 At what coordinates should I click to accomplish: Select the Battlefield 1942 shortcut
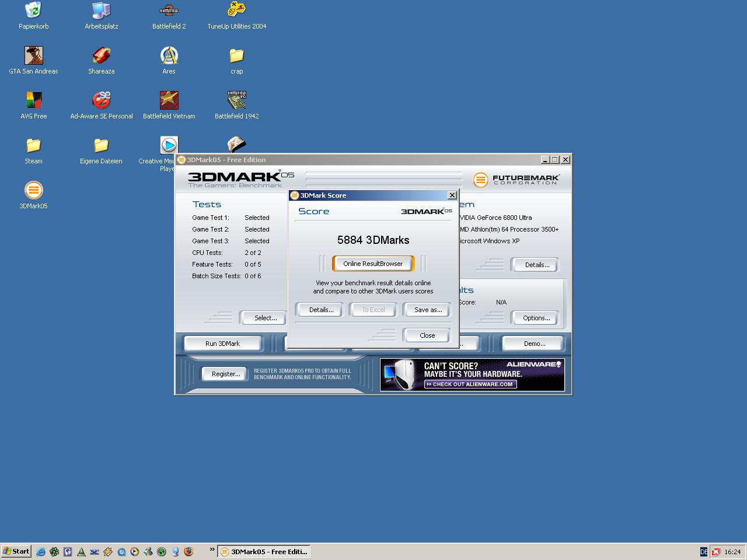tap(236, 106)
